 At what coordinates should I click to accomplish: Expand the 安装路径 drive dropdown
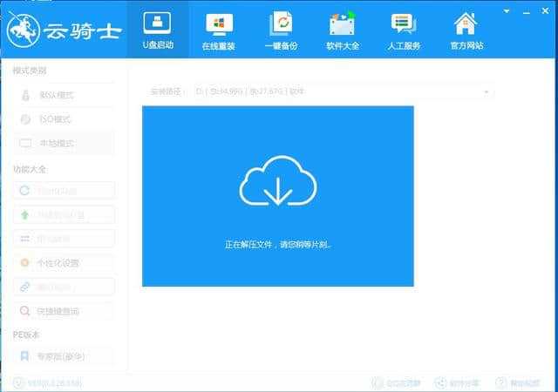pos(486,91)
